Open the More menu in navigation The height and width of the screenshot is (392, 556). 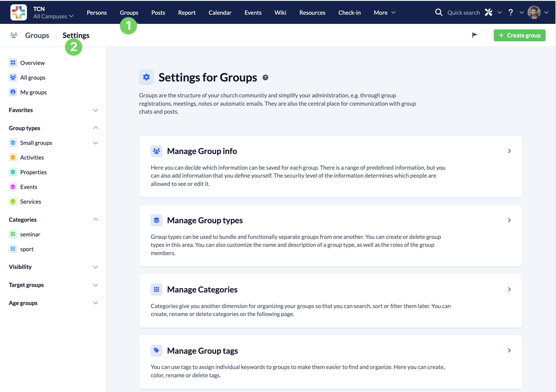pos(384,12)
